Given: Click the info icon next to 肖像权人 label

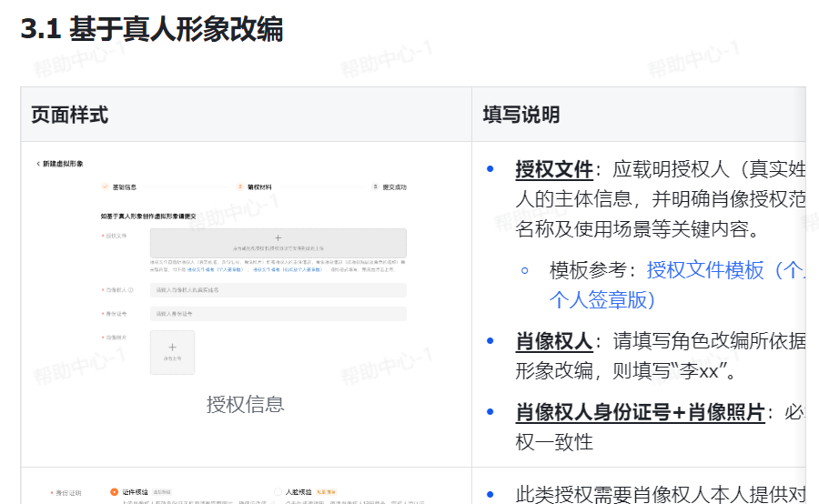Looking at the screenshot, I should (x=130, y=290).
